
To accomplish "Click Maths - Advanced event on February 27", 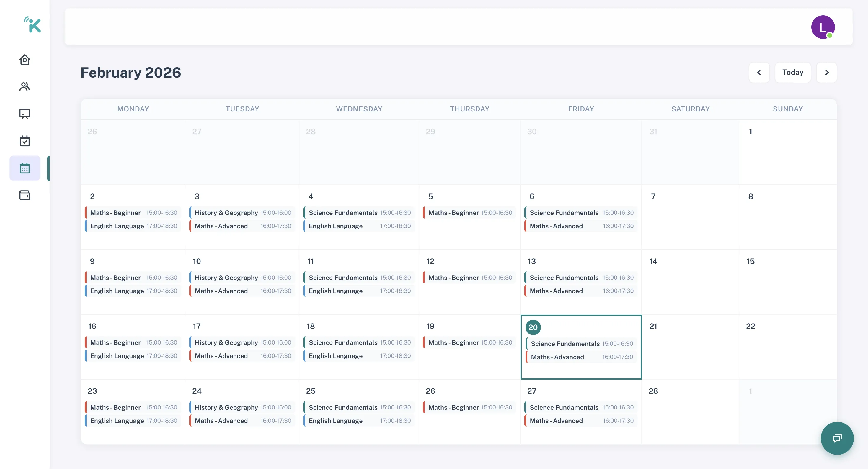I will click(580, 421).
